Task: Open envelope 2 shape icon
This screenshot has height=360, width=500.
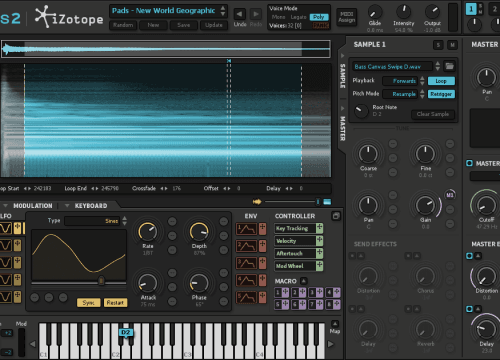Action: [x=246, y=246]
